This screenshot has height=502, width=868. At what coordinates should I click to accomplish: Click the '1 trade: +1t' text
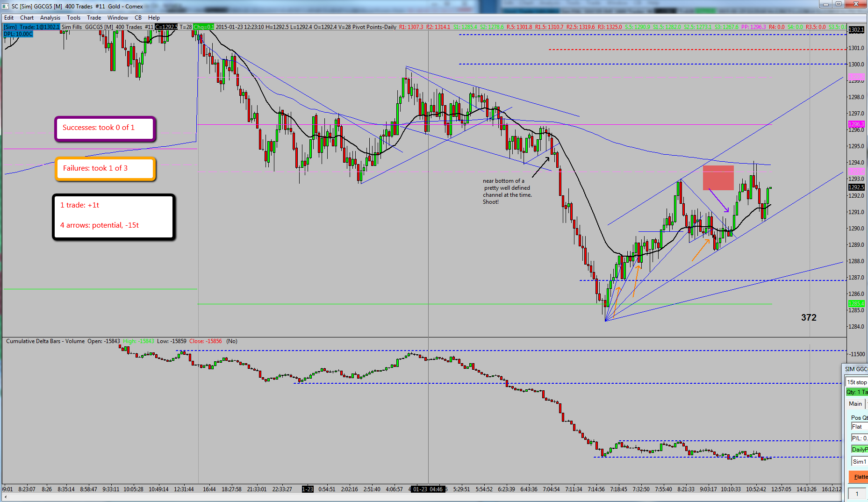pos(80,205)
